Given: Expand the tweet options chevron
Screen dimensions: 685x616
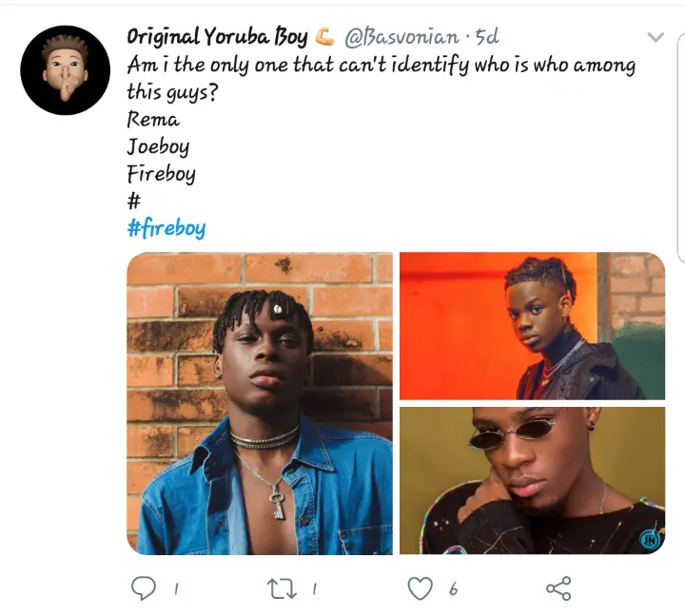Looking at the screenshot, I should [x=656, y=37].
